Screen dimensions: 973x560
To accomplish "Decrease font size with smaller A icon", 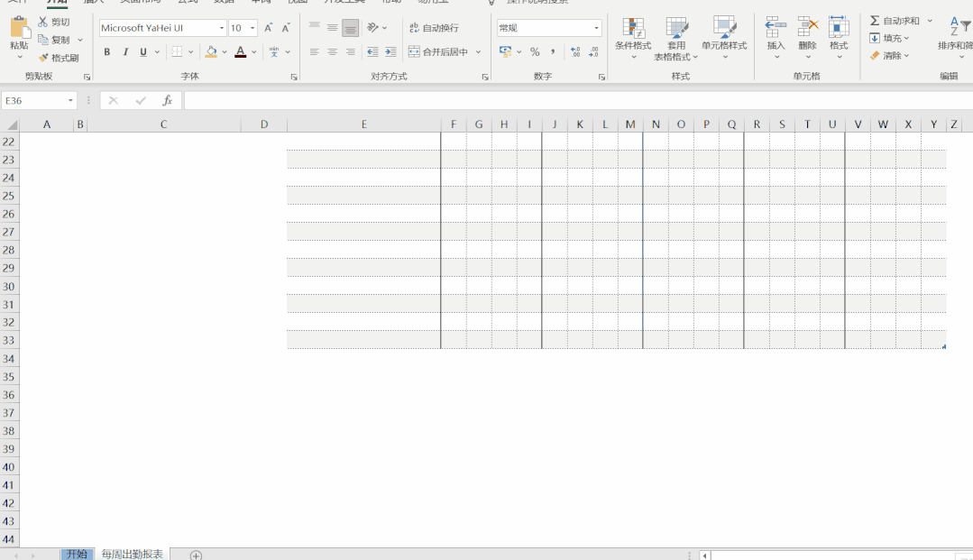I will pyautogui.click(x=286, y=28).
